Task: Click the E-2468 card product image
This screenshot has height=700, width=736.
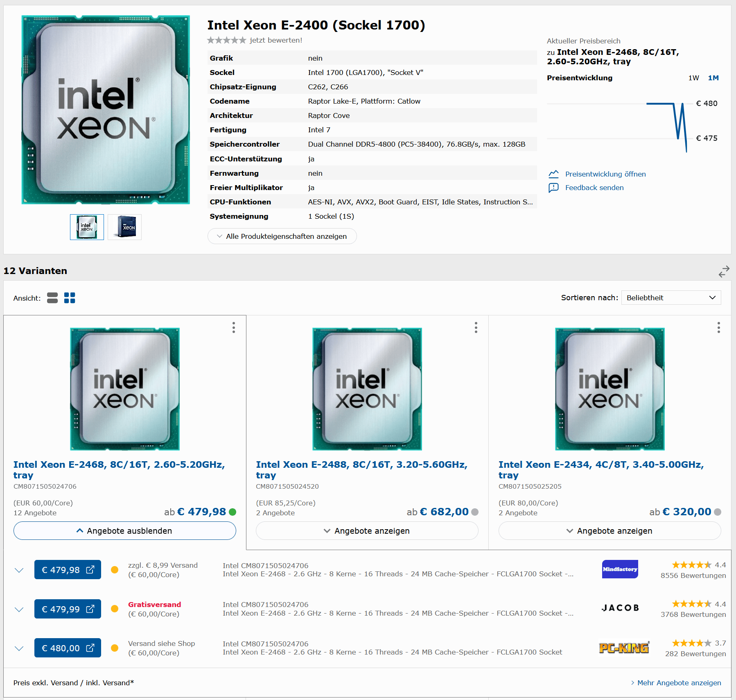Action: pos(125,389)
